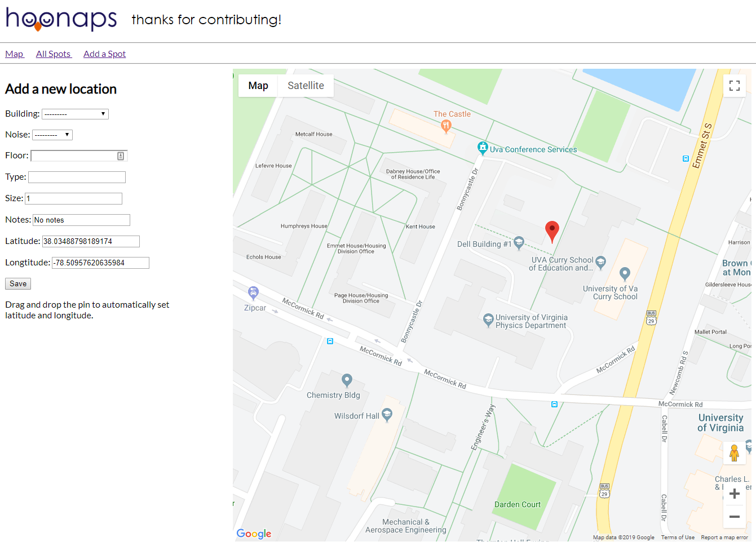
Task: Click the hoonaps logo
Action: tap(61, 19)
